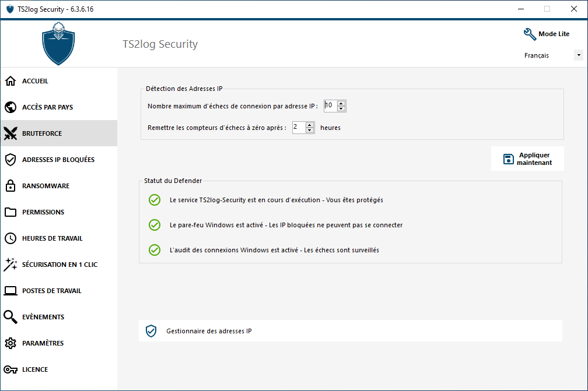Click the 'L'audit des connexions Windows' text
The image size is (588, 391).
(274, 250)
